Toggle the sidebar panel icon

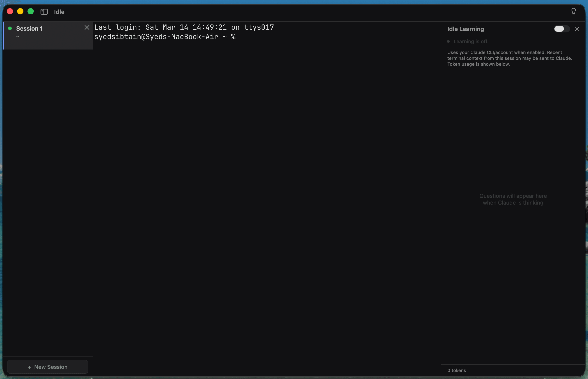click(44, 12)
